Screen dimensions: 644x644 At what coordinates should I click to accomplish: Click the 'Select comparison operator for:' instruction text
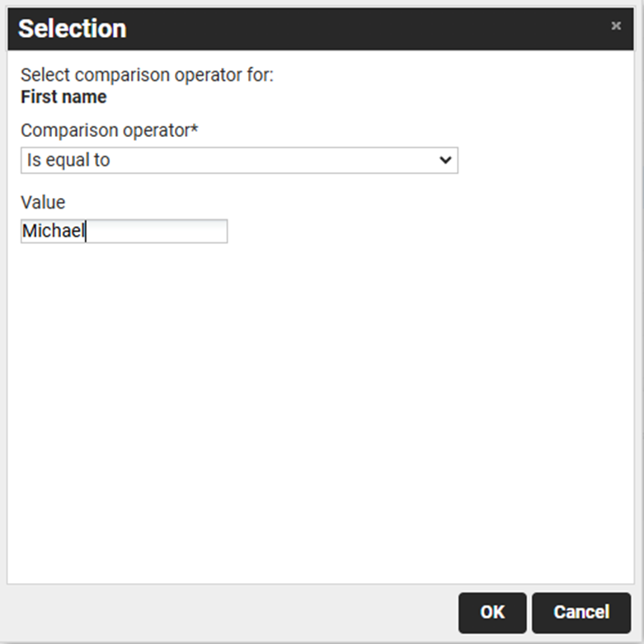(x=147, y=75)
